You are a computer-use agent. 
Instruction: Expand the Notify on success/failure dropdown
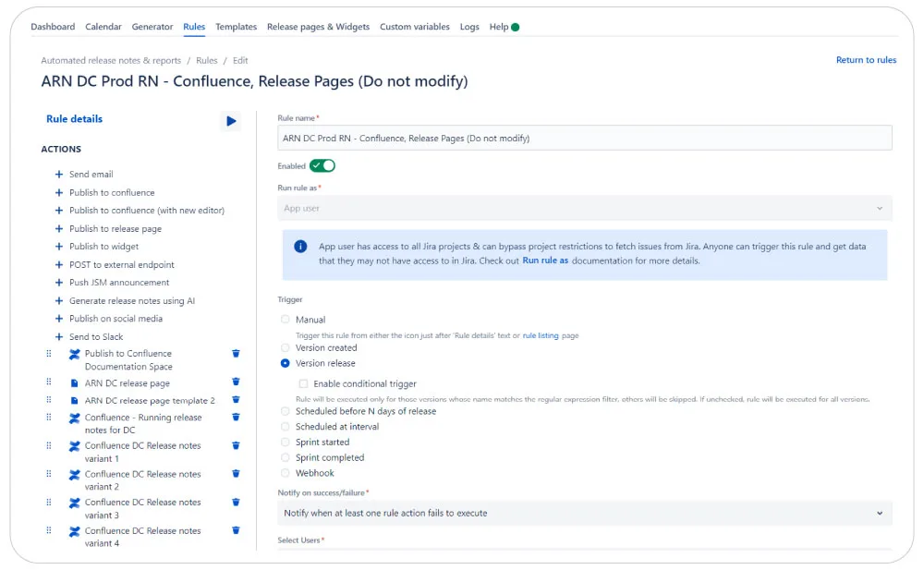584,513
